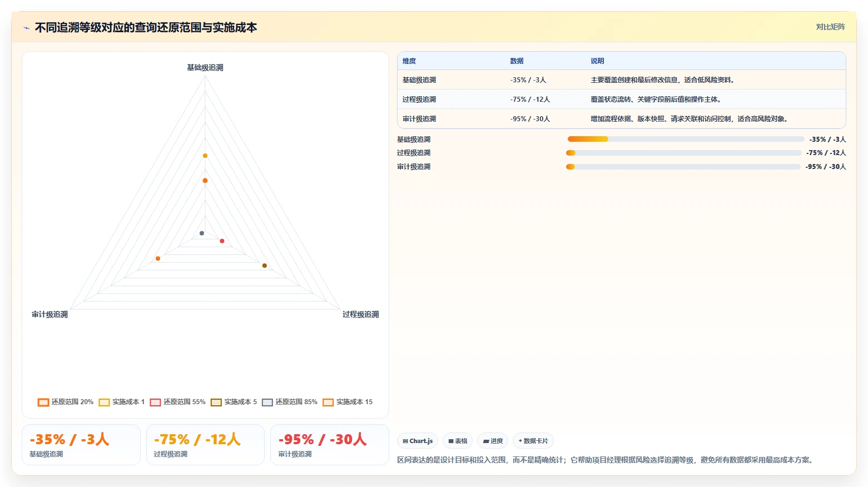868x487 pixels.
Task: Click the -35% / -3人 value beside the progress bar
Action: [x=827, y=140]
